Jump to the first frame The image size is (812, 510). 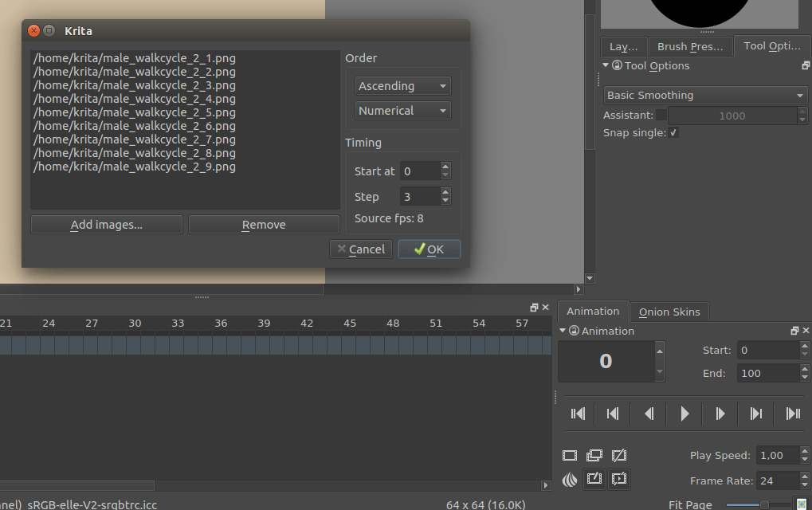pyautogui.click(x=578, y=414)
